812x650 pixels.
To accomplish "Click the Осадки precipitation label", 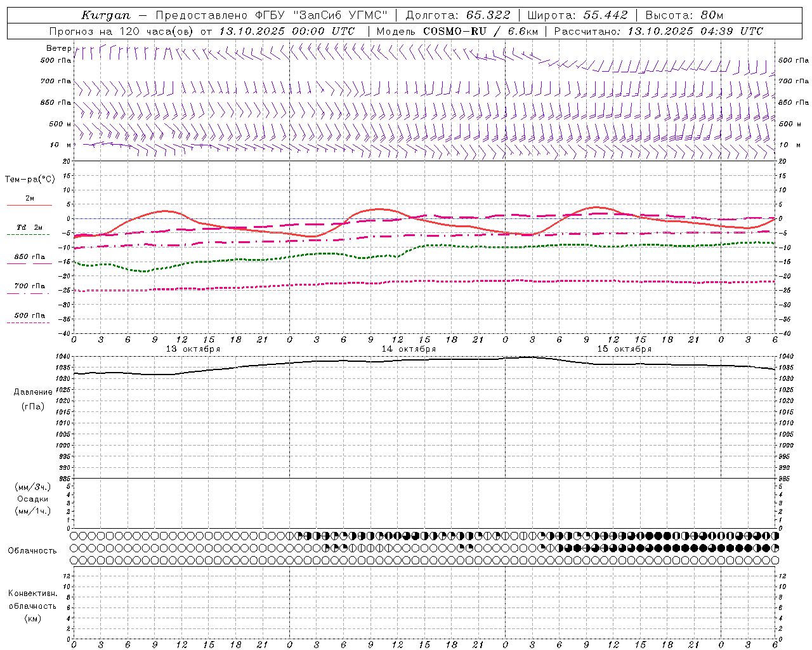I will tap(33, 499).
